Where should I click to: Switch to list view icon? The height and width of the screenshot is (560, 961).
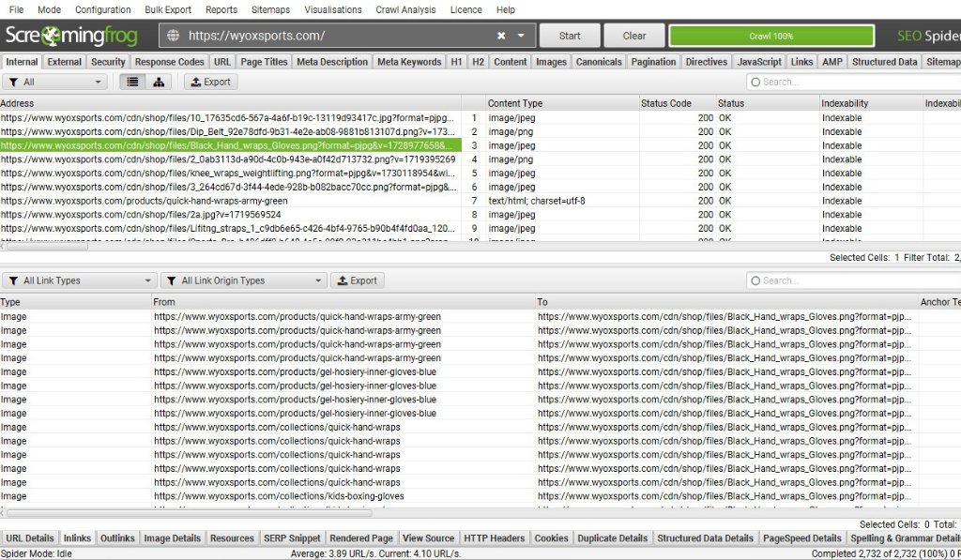pyautogui.click(x=132, y=83)
